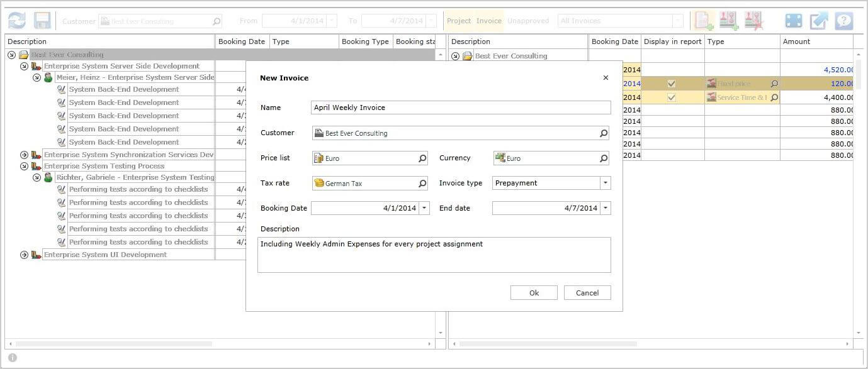
Task: Collapse Enterprise System Server Side Development node
Action: (24, 66)
